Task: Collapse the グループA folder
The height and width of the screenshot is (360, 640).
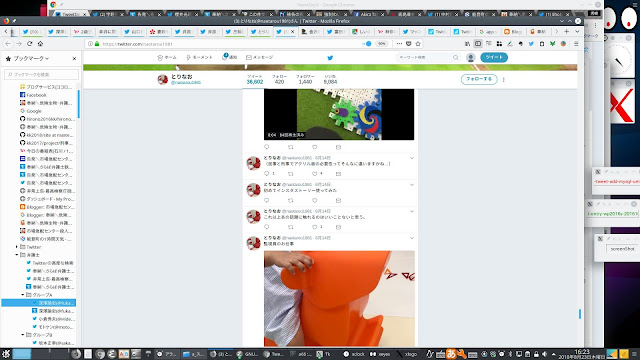Action: point(23,295)
